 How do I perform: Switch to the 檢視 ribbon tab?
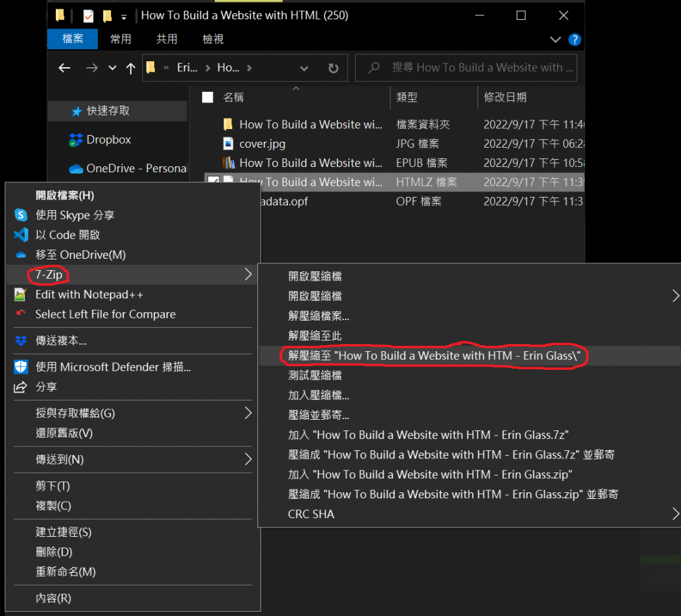(213, 39)
